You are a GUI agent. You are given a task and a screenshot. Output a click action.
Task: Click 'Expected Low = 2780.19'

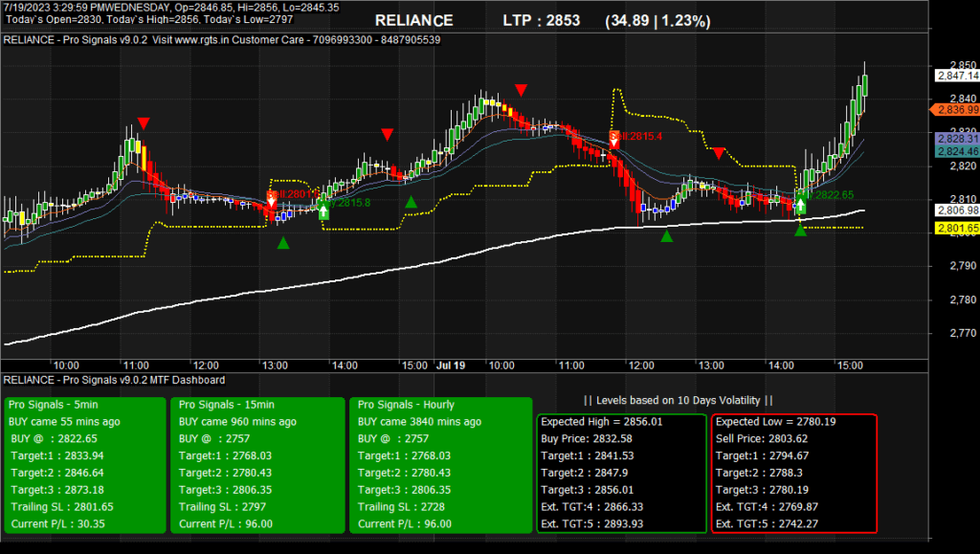tap(775, 422)
